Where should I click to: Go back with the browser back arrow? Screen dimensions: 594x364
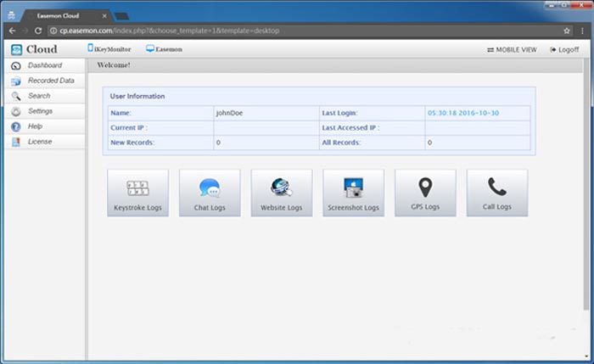point(12,31)
